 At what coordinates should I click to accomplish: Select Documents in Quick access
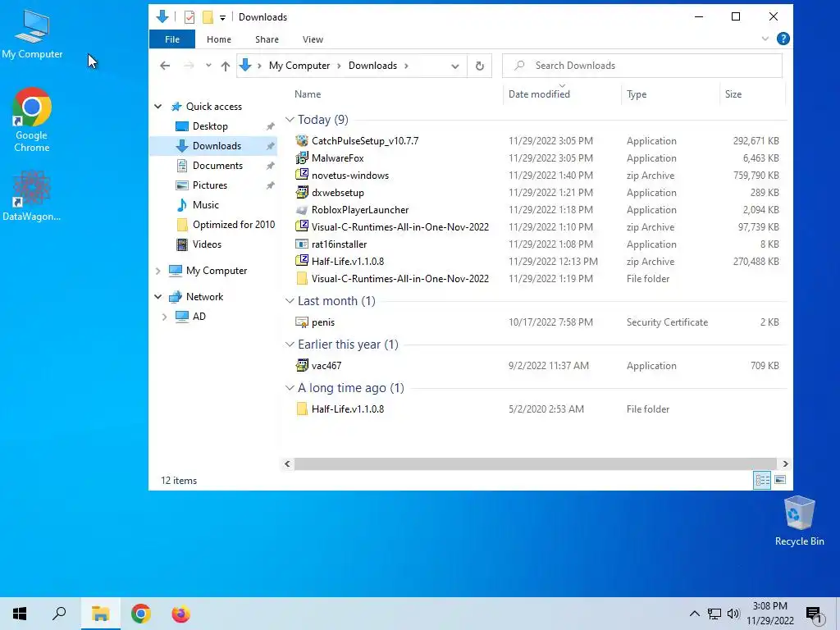217,166
